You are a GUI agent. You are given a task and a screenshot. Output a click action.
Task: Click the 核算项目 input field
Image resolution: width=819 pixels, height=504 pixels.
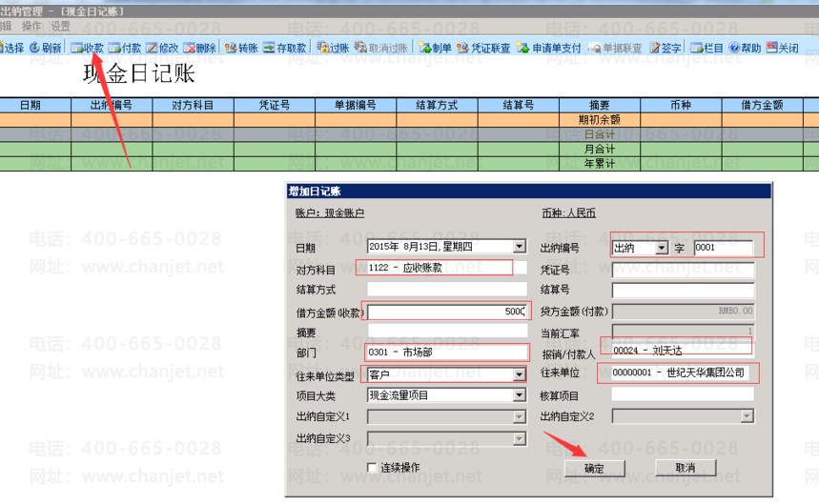[x=683, y=393]
